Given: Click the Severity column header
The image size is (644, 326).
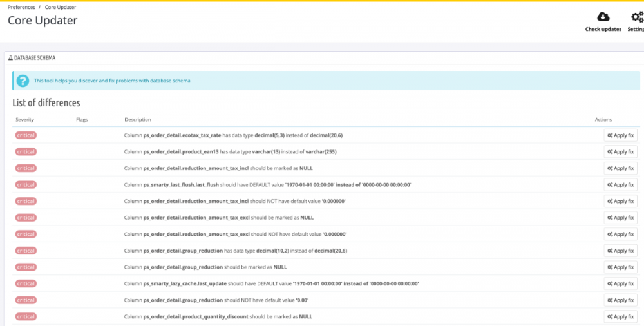Looking at the screenshot, I should (x=24, y=120).
